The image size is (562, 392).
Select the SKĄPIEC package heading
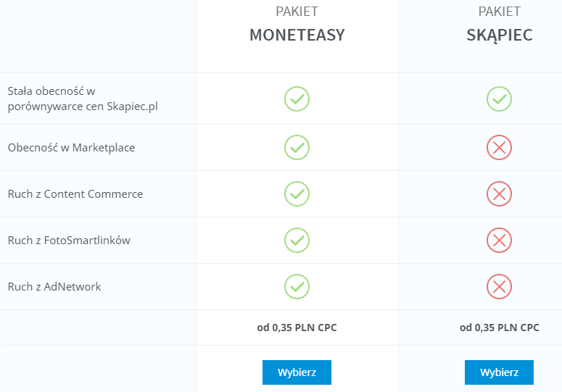tap(500, 36)
